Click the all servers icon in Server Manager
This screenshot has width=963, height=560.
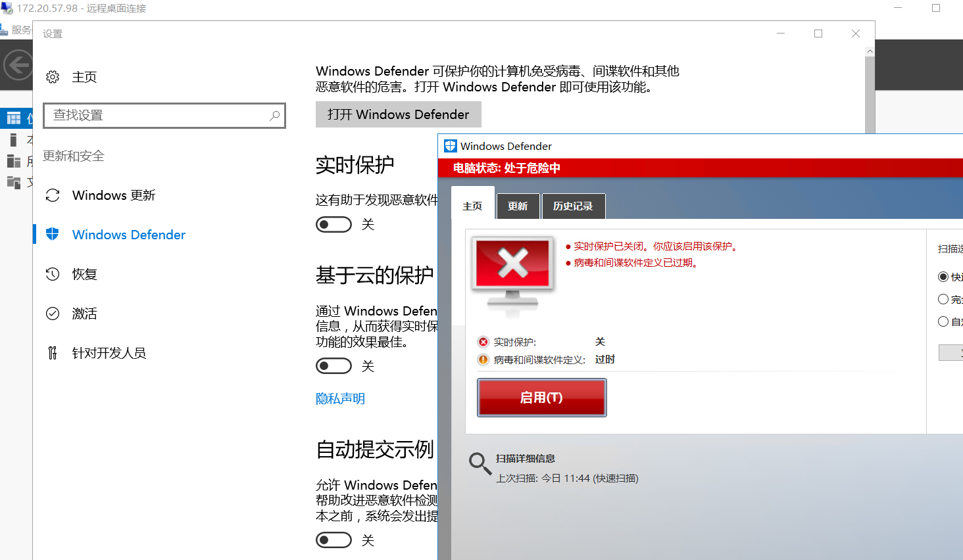pos(13,161)
